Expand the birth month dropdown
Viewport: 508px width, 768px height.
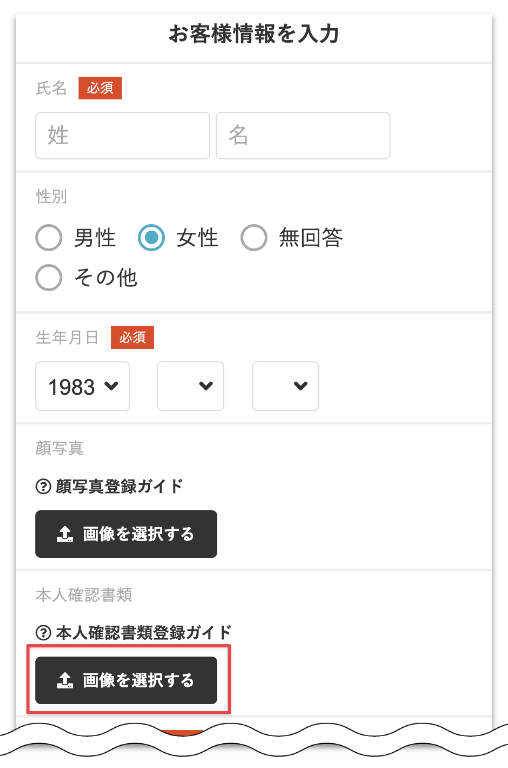coord(191,386)
